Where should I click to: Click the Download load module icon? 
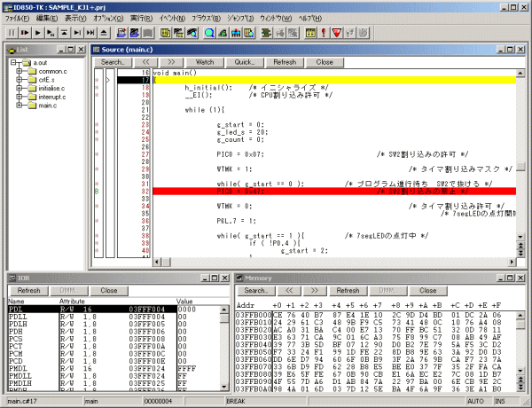(135, 33)
